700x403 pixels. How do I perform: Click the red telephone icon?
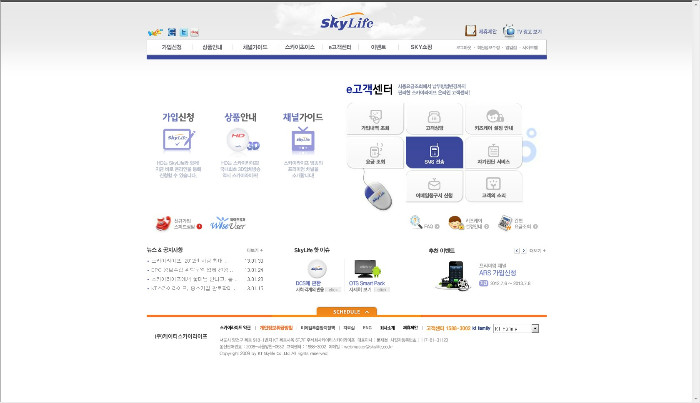pyautogui.click(x=163, y=223)
